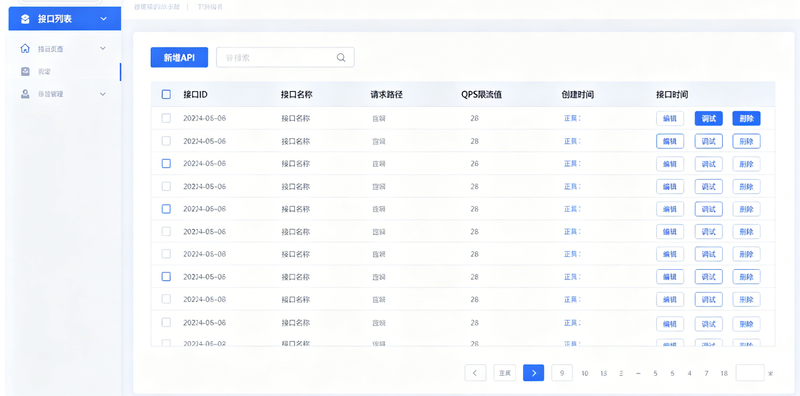Go to page 9 in pagination
The height and width of the screenshot is (396, 800).
[562, 373]
